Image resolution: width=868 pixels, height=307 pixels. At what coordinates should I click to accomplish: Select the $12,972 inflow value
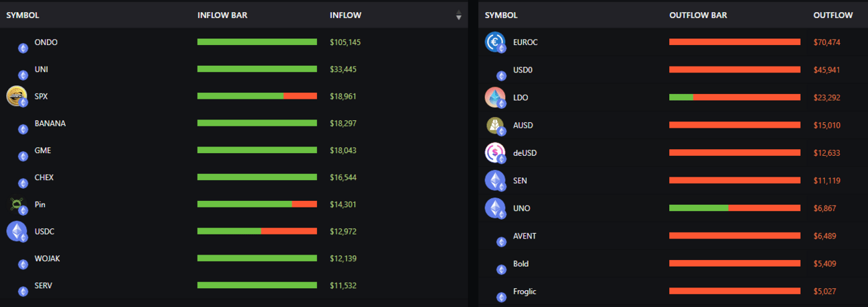click(x=343, y=231)
